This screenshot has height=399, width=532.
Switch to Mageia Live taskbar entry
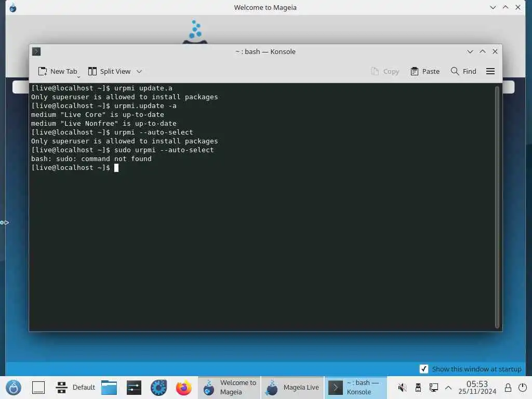[x=292, y=388]
